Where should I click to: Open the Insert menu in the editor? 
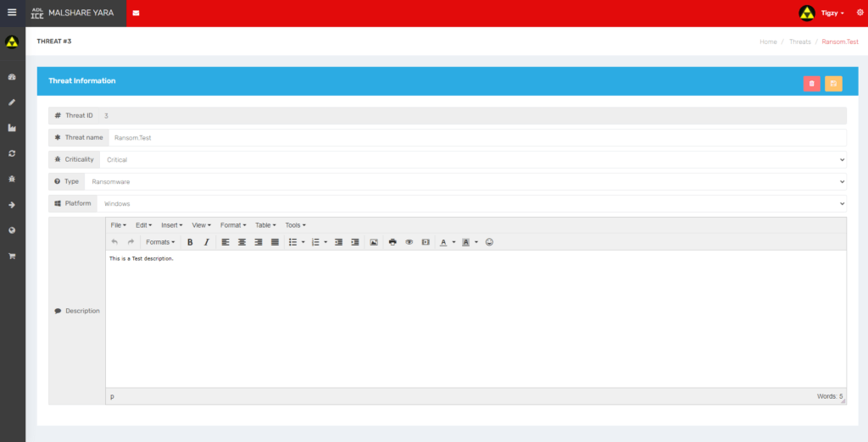point(171,225)
